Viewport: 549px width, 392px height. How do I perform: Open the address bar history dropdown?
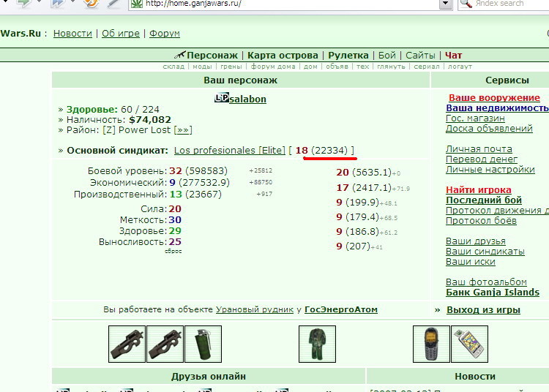click(x=446, y=4)
